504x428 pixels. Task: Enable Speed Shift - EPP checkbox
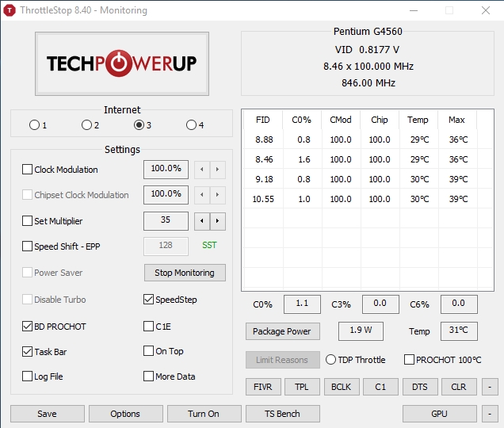pyautogui.click(x=27, y=246)
